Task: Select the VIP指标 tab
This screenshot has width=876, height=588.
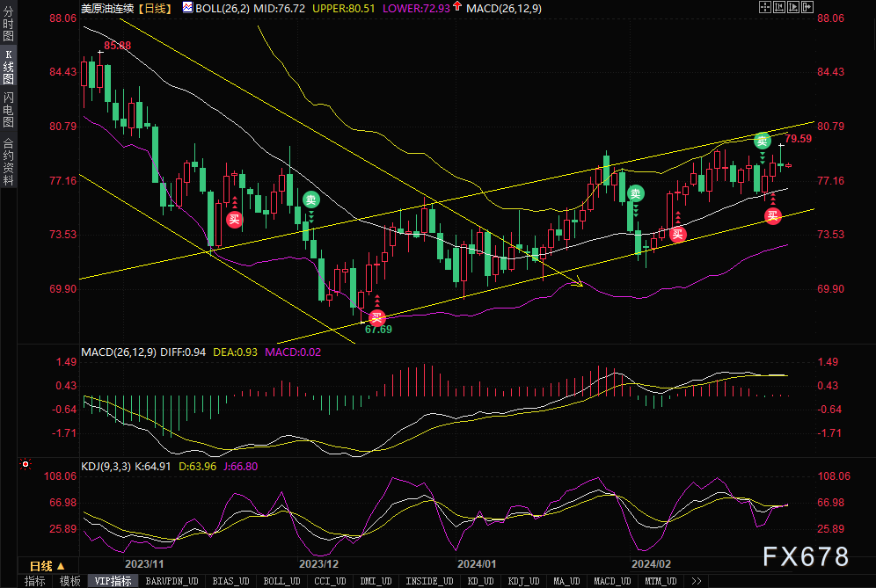Action: click(113, 581)
